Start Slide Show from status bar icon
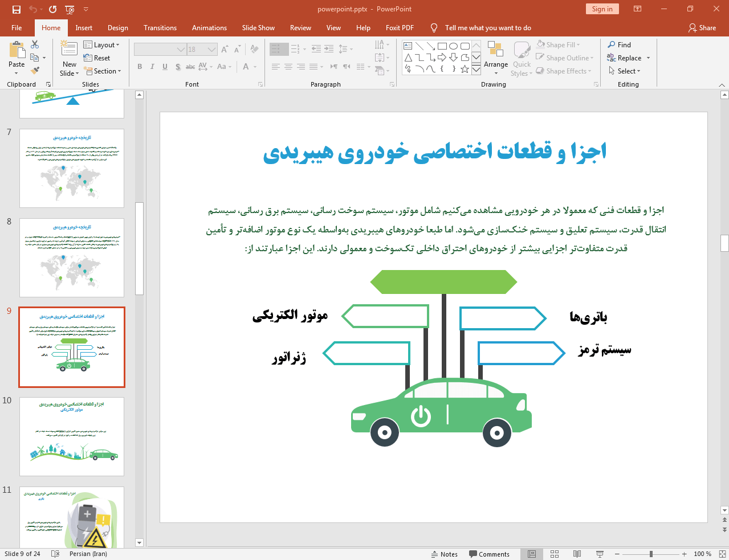This screenshot has width=729, height=560. 600,554
